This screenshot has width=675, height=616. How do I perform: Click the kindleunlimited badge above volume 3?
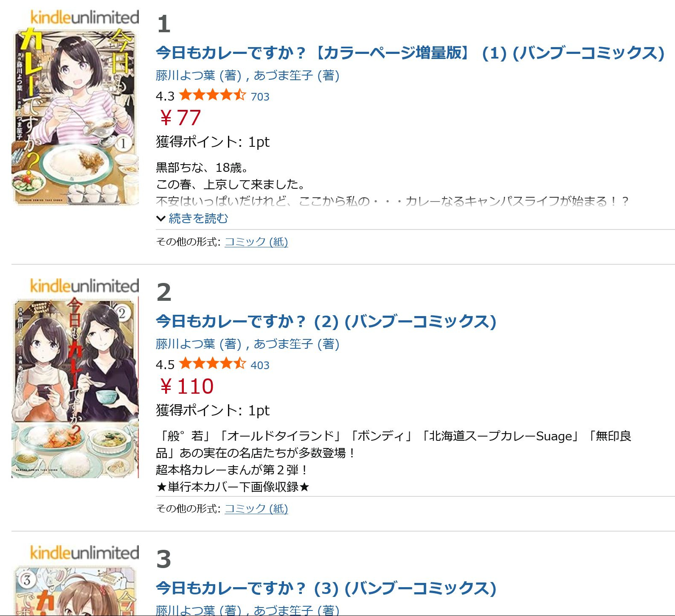[84, 553]
